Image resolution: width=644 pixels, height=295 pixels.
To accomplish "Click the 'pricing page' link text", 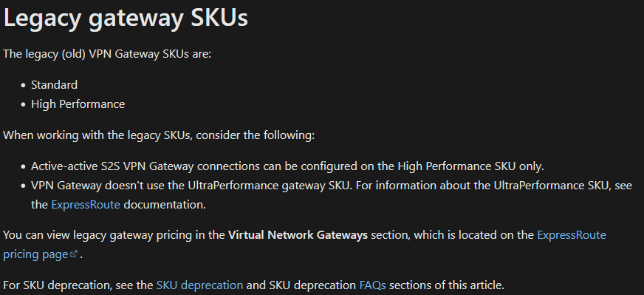I will click(35, 254).
